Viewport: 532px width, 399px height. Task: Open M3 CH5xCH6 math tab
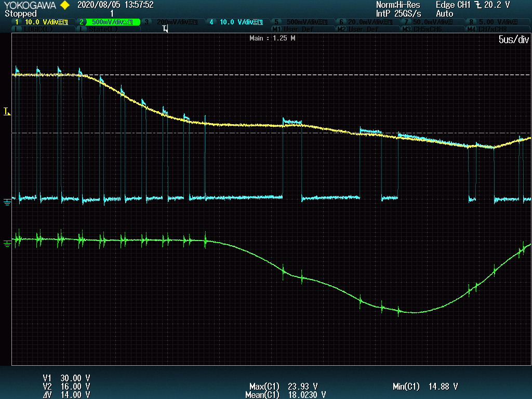(432, 30)
